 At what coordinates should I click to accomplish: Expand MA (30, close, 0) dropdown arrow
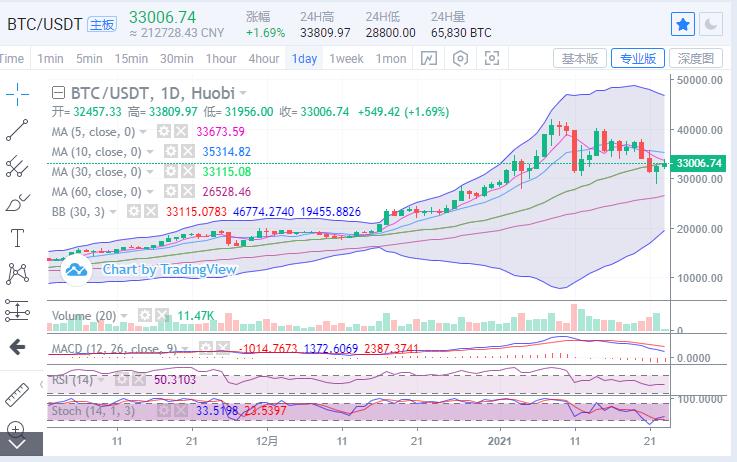pos(150,172)
